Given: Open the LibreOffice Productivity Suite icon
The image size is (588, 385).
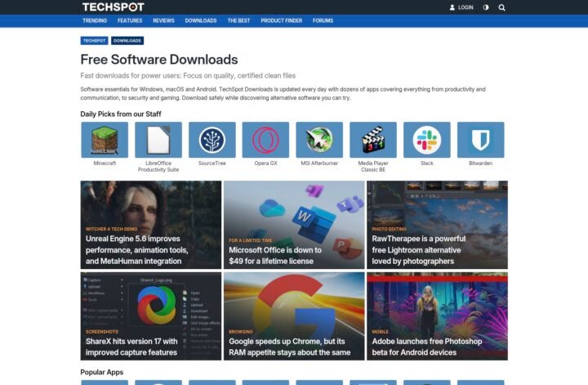Looking at the screenshot, I should pyautogui.click(x=158, y=140).
